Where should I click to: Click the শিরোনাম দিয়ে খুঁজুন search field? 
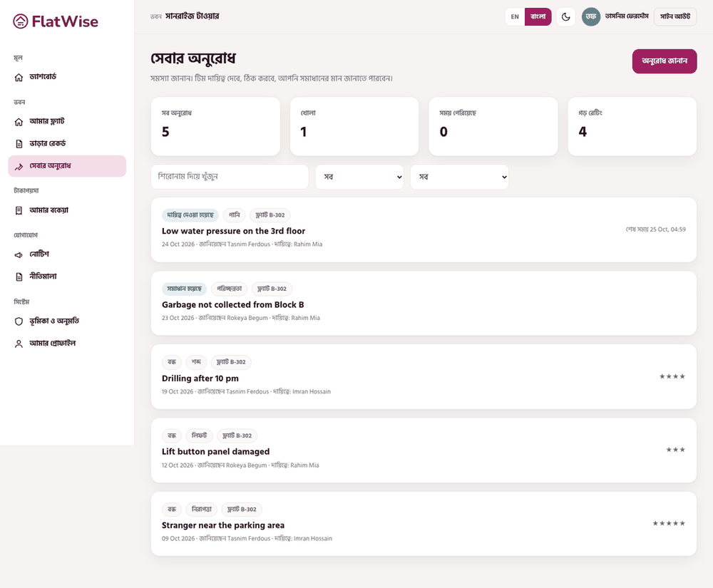[x=230, y=177]
